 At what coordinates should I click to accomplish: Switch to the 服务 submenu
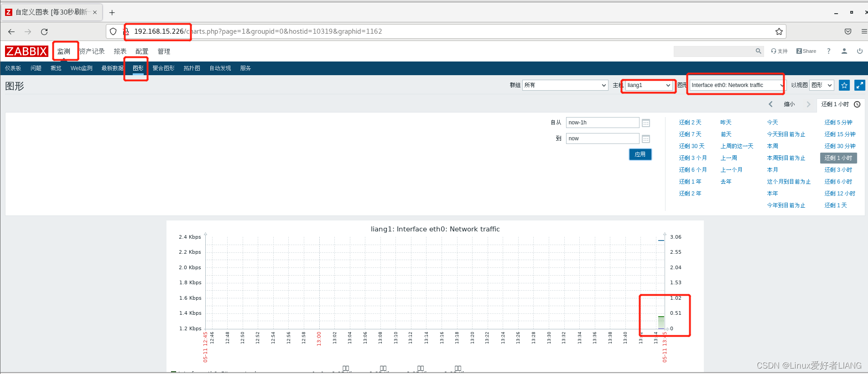pos(246,68)
